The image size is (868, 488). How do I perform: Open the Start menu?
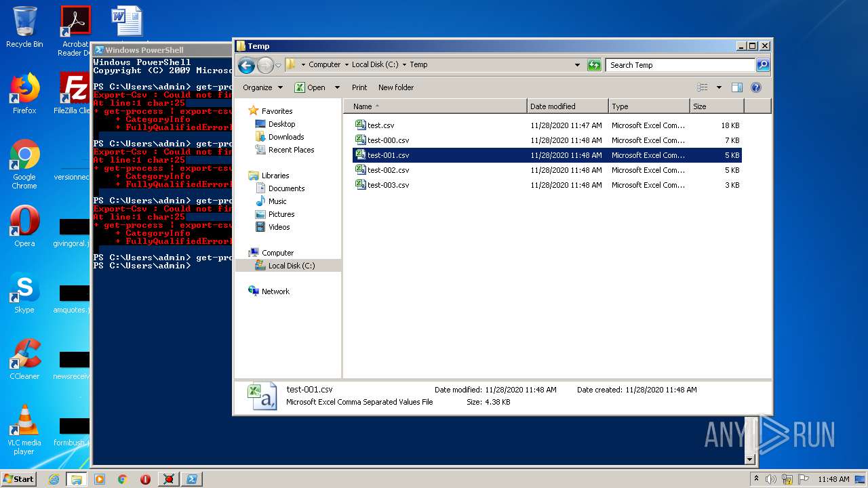(19, 479)
